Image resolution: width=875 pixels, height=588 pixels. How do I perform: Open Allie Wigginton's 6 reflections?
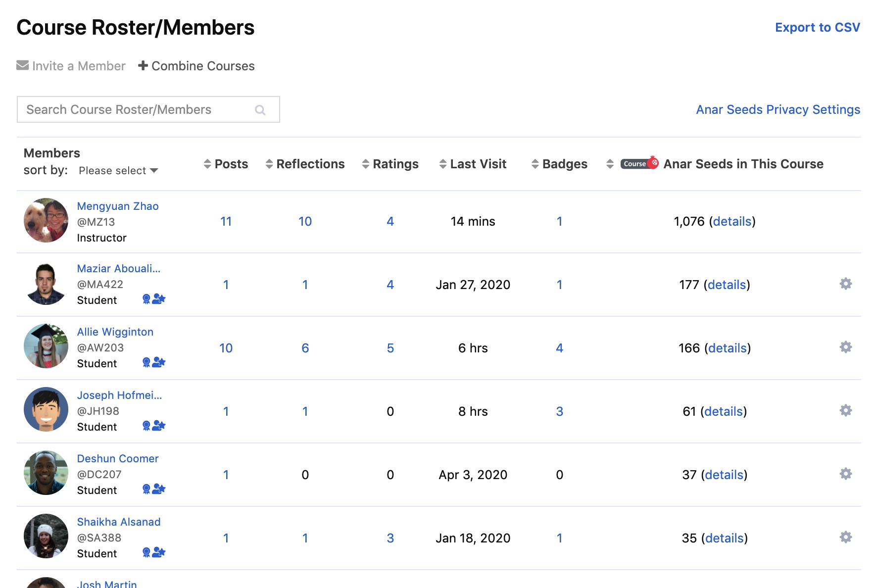(305, 348)
